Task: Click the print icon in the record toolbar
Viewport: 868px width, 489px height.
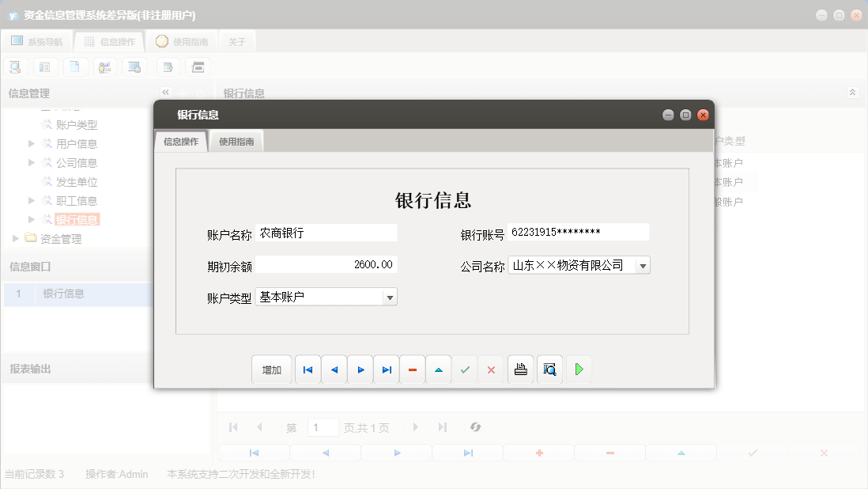Action: (520, 369)
